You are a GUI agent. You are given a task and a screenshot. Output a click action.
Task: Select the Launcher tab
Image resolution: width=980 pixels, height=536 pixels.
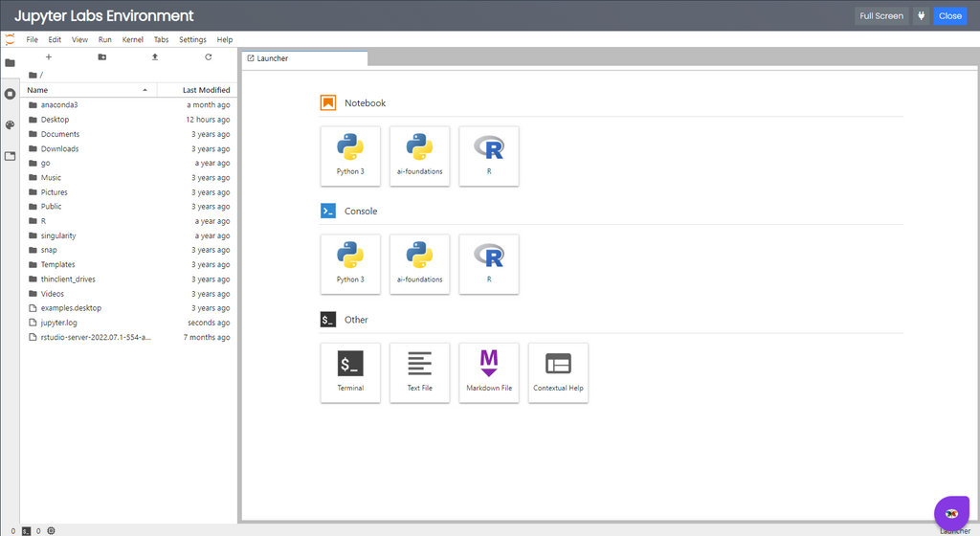point(303,58)
